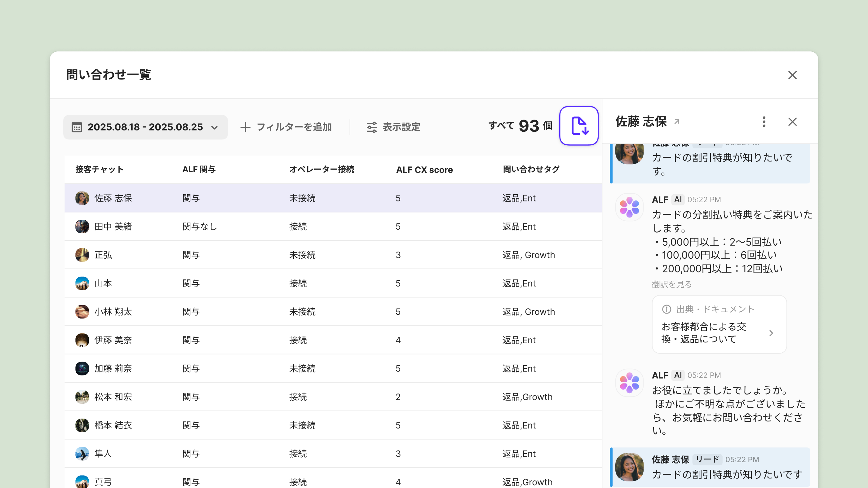Click 関与なし in 田中 美緒 row
868x488 pixels.
(200, 226)
